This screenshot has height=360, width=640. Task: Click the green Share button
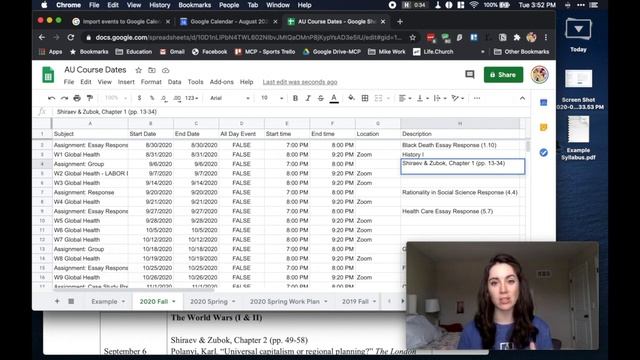coord(503,75)
